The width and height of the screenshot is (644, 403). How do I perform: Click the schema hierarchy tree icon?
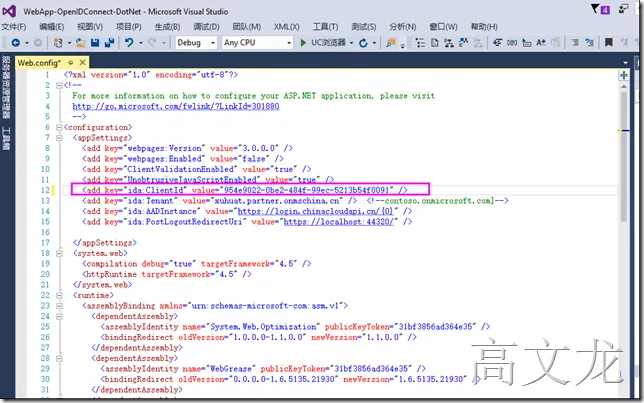pos(449,43)
